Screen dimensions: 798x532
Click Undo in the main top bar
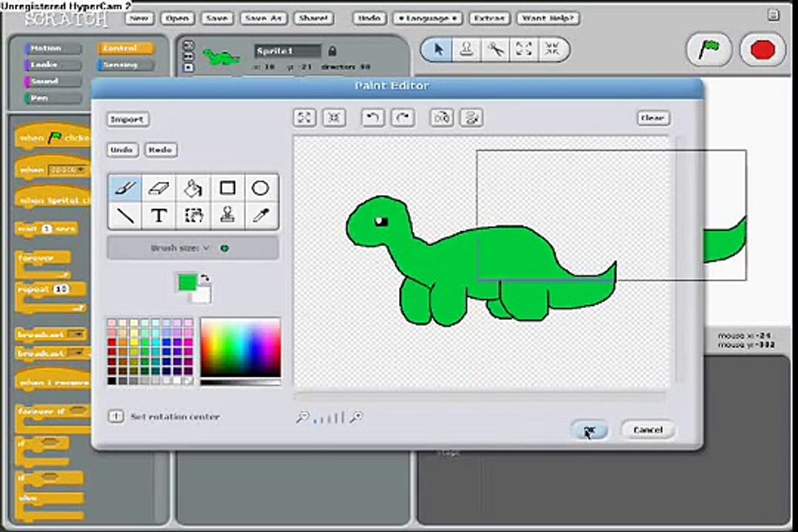pos(369,18)
